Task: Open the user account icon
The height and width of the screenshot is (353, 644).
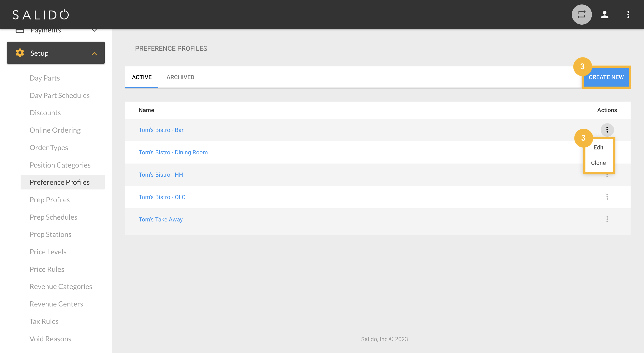Action: tap(604, 15)
